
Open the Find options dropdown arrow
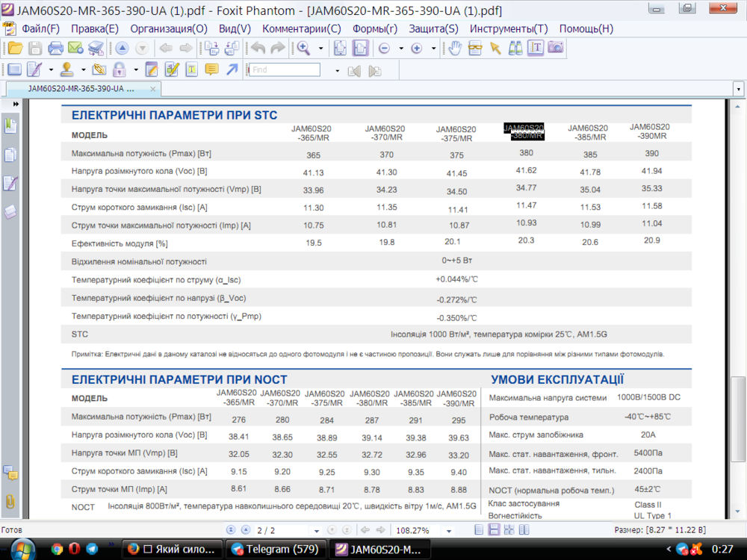[x=337, y=70]
